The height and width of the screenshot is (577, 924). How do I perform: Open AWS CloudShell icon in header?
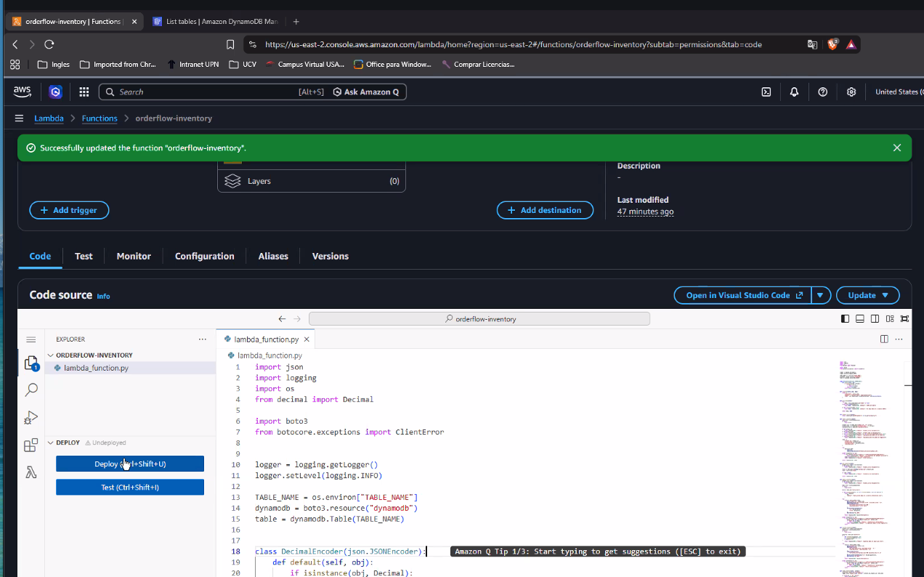click(766, 92)
